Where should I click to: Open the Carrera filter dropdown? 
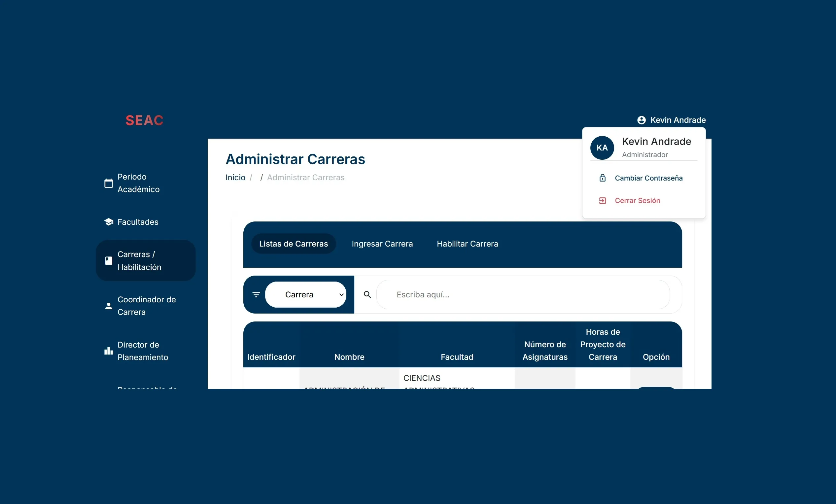[x=305, y=295]
